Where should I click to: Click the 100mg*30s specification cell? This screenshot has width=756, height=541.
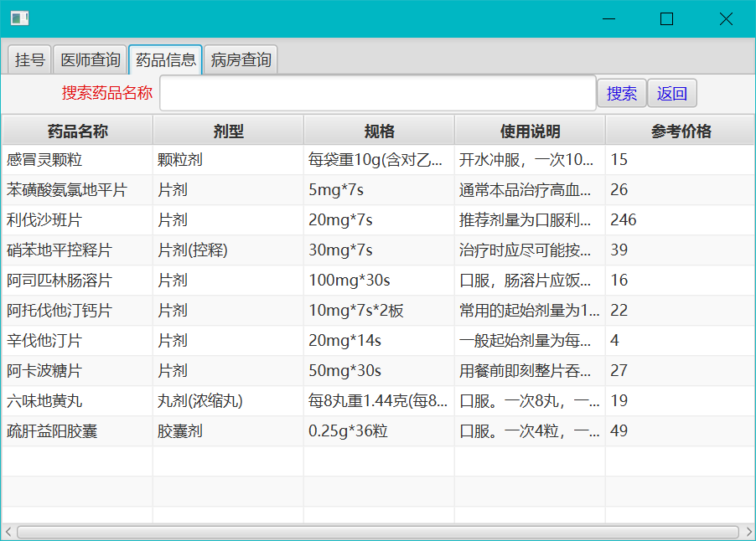click(x=379, y=281)
